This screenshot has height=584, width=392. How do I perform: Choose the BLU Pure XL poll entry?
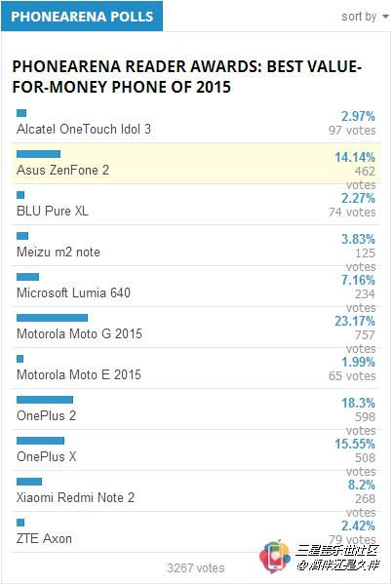pyautogui.click(x=196, y=205)
